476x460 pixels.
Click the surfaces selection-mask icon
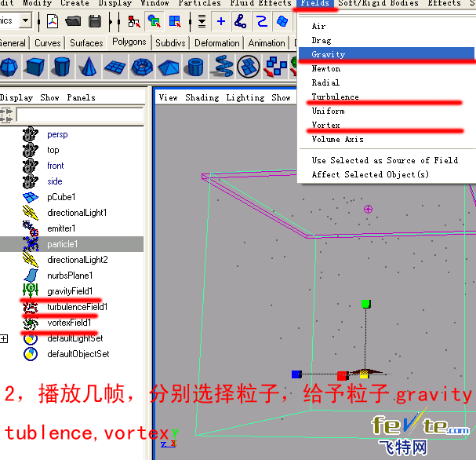tap(282, 21)
